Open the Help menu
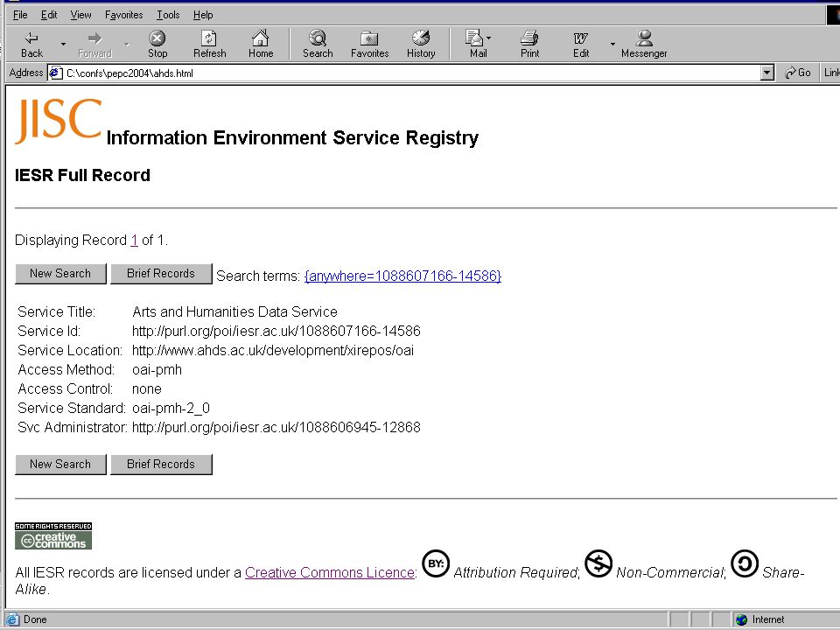 203,15
